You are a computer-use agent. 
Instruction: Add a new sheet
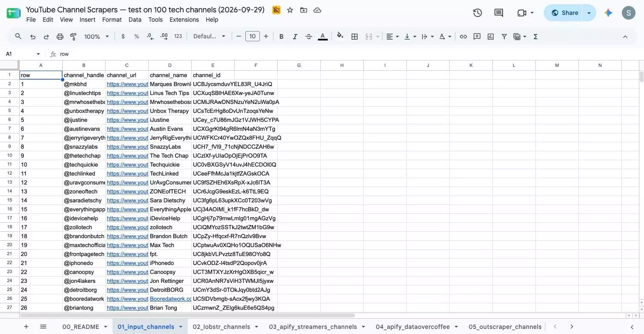[26, 327]
